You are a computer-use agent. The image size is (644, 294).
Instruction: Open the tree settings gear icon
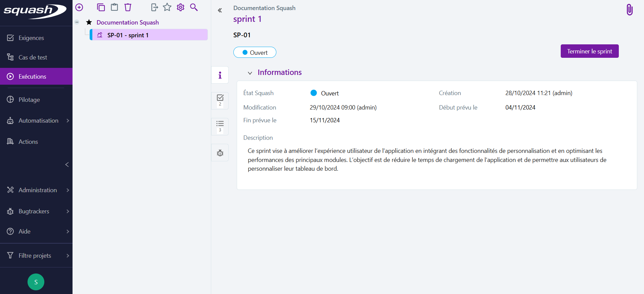(x=181, y=7)
